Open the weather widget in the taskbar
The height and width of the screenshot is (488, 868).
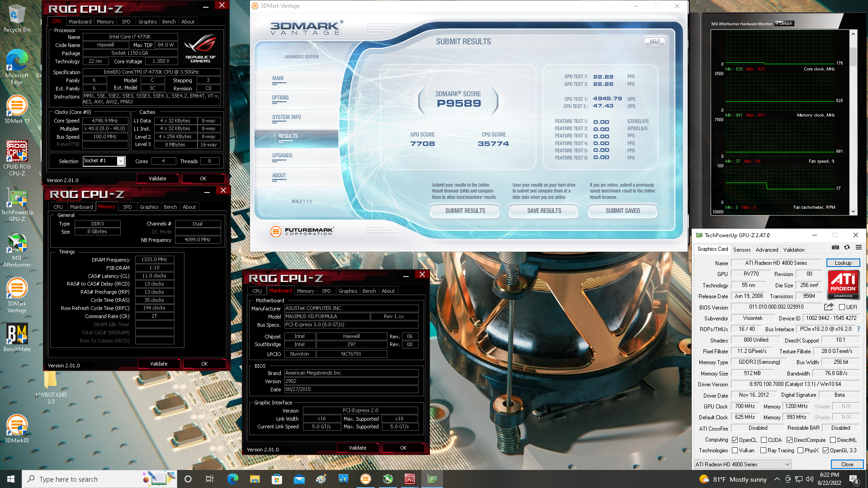(733, 479)
